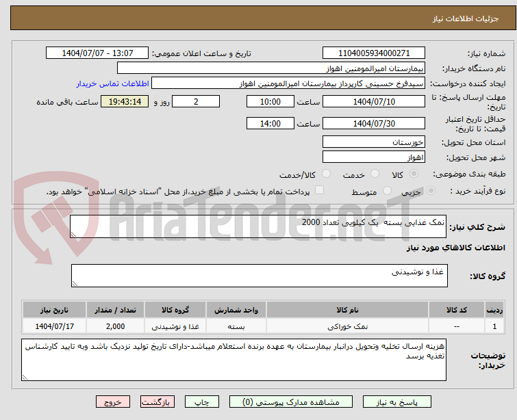Click the تاریخ نیاز column header
This screenshot has width=517, height=420.
54,310
